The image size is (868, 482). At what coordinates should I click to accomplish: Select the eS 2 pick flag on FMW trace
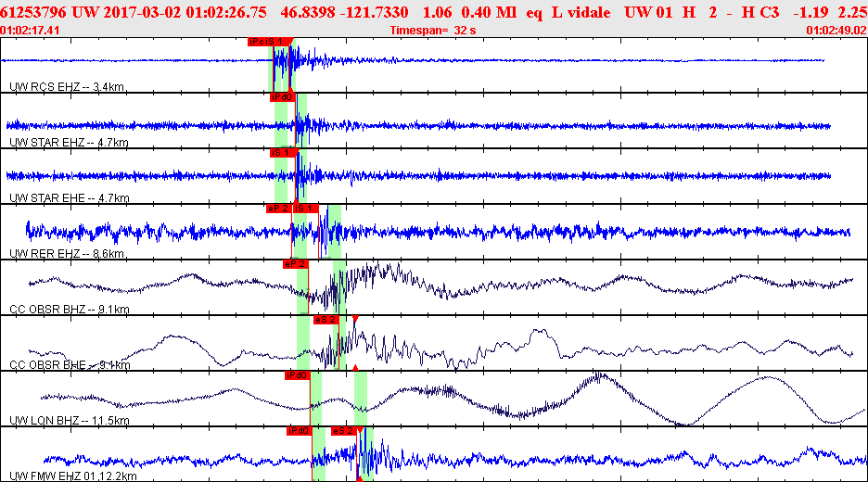pos(344,431)
